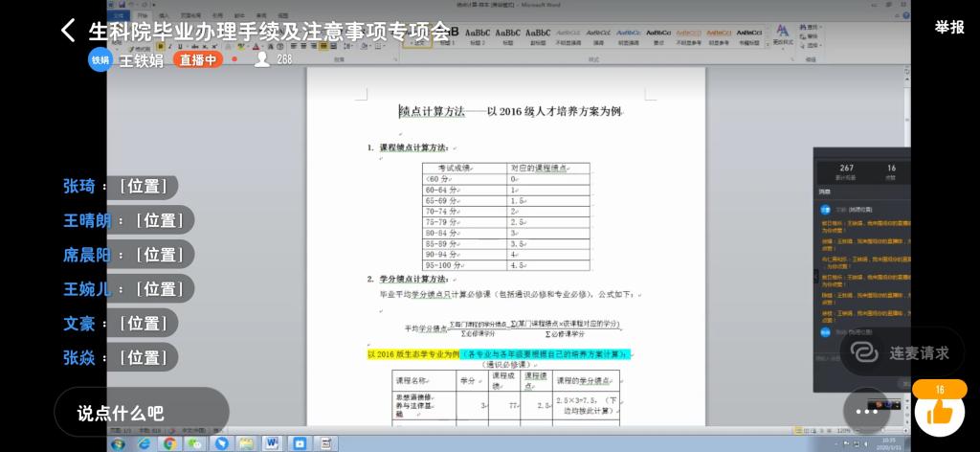Open the three-dots more options button
This screenshot has height=452, width=980.
[x=867, y=411]
